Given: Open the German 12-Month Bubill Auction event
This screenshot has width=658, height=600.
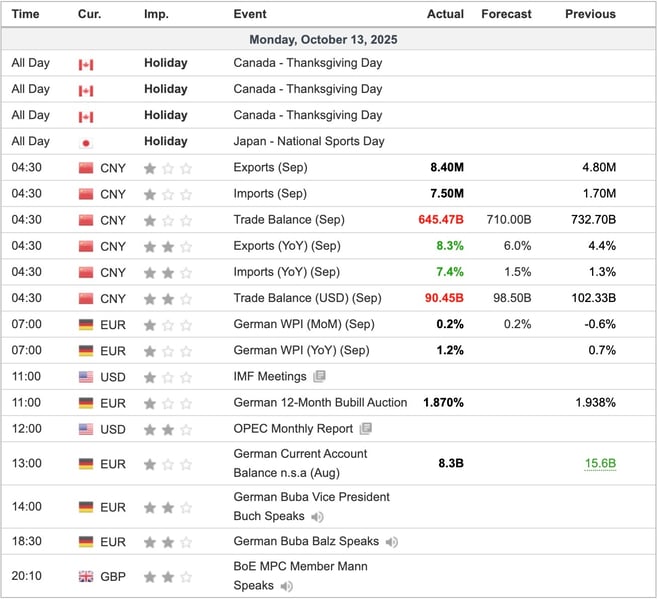Looking at the screenshot, I should (320, 403).
